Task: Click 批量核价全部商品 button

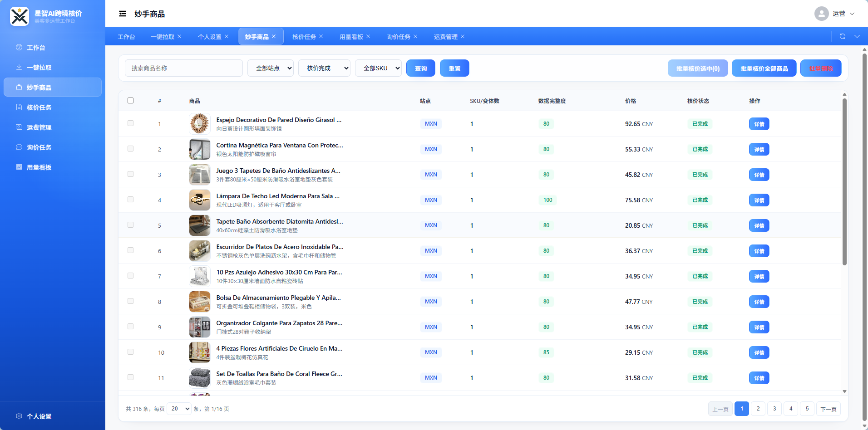Action: (764, 68)
